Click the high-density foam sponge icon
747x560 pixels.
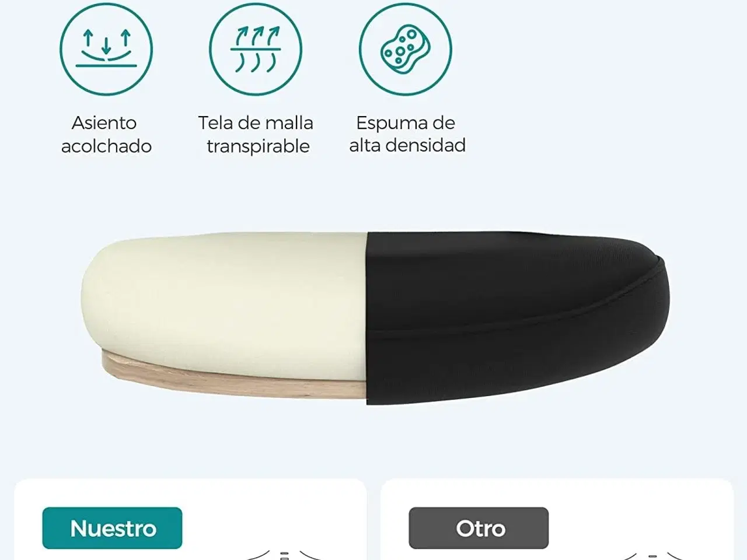coord(406,49)
